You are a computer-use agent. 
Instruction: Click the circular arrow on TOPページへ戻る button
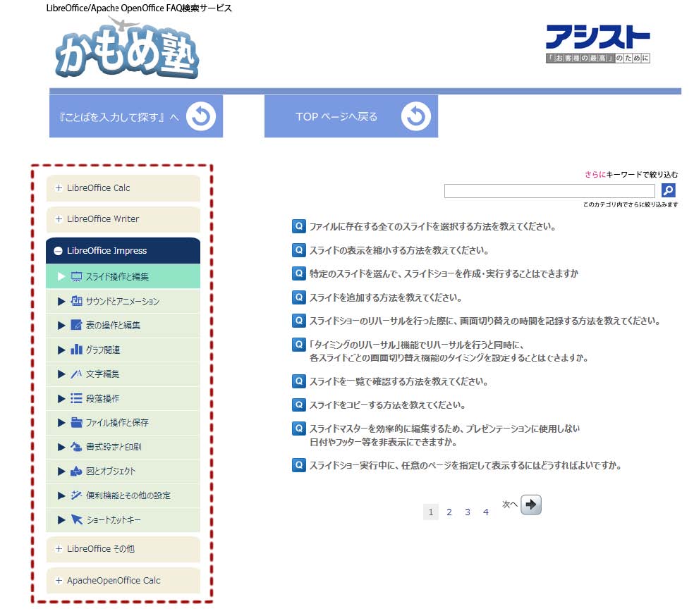coord(415,117)
